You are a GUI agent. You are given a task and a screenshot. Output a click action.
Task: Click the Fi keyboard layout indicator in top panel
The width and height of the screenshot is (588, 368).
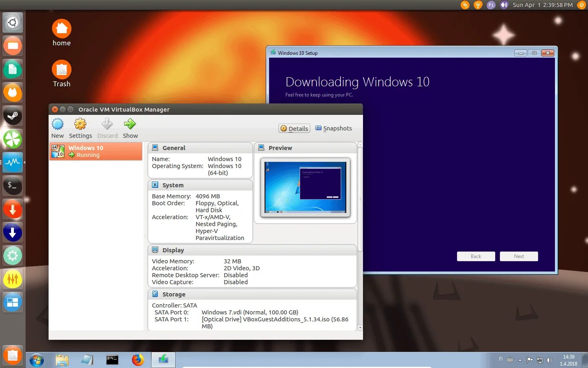coord(491,5)
